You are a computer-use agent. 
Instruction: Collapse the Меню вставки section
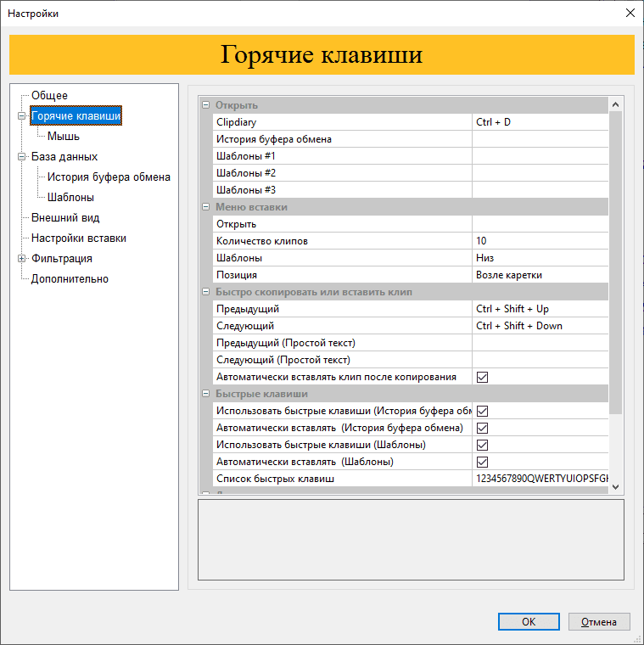[205, 207]
